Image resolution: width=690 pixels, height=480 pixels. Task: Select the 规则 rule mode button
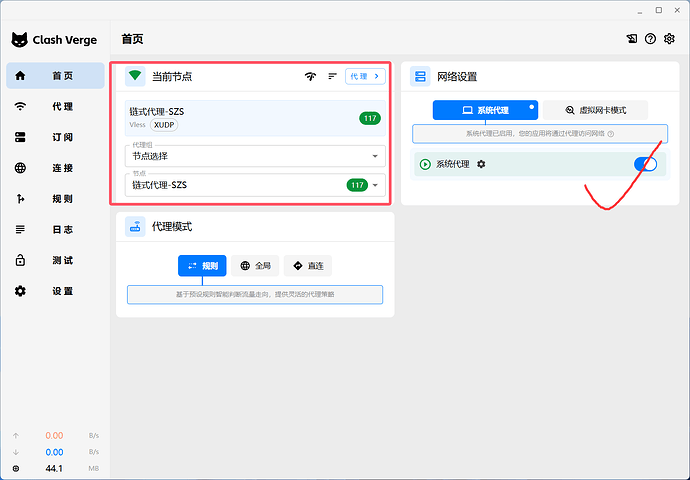click(202, 266)
